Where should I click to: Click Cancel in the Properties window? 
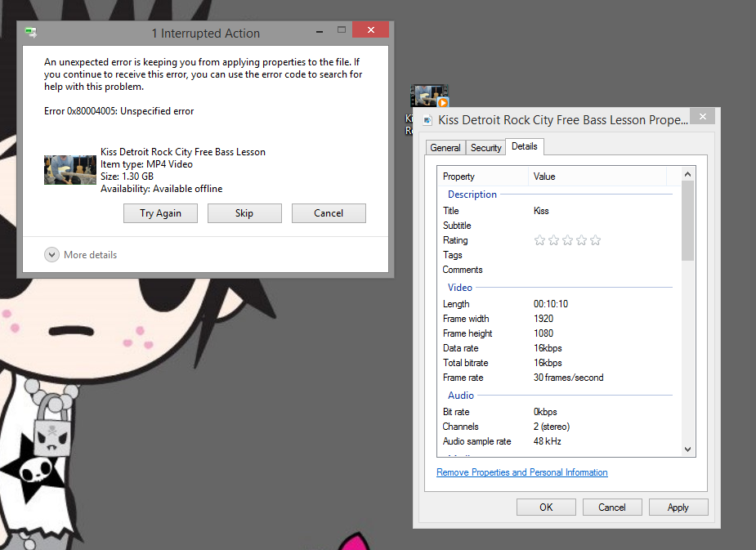coord(612,508)
